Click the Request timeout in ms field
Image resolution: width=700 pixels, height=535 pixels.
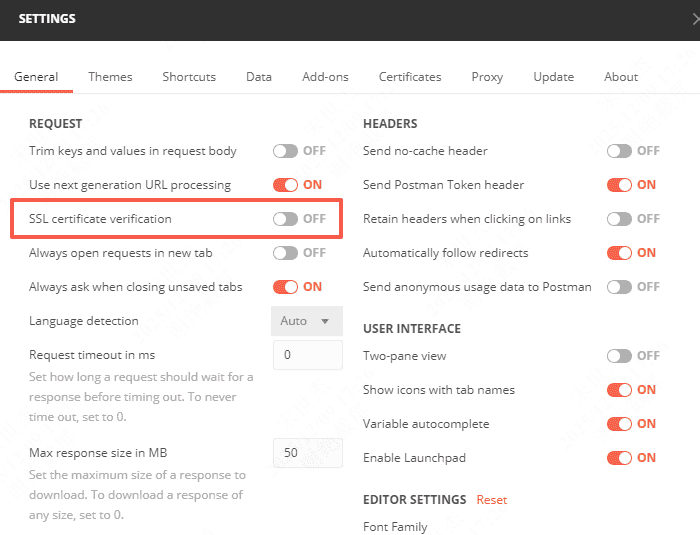(x=307, y=355)
